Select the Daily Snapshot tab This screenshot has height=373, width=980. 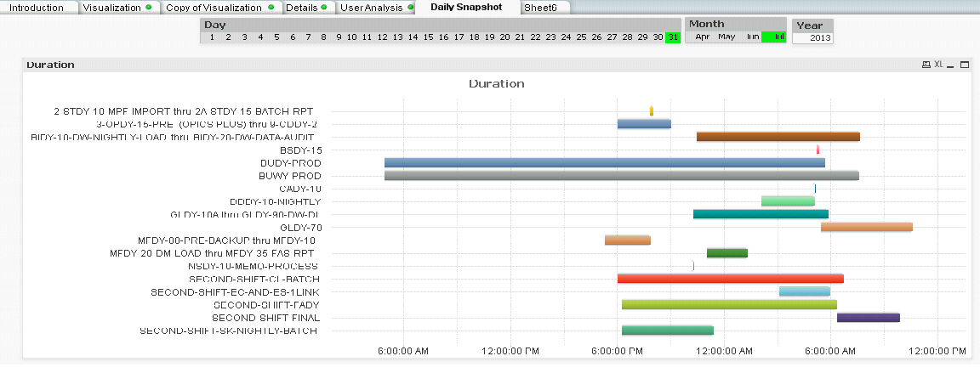(467, 8)
